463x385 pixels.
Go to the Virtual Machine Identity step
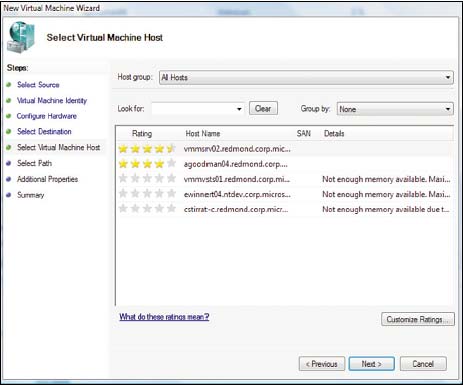point(52,101)
